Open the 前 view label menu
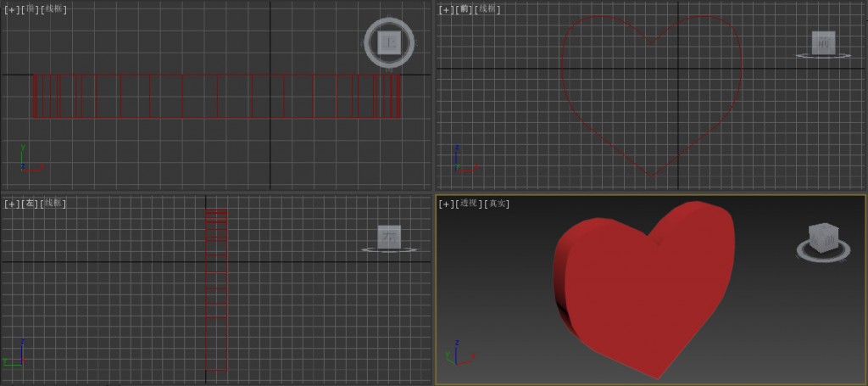 click(x=464, y=9)
